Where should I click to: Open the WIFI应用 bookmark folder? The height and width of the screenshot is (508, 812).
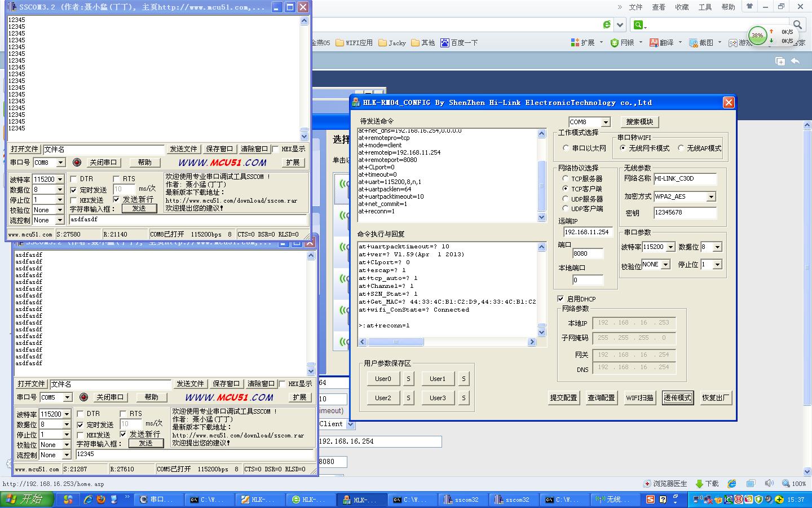(354, 43)
